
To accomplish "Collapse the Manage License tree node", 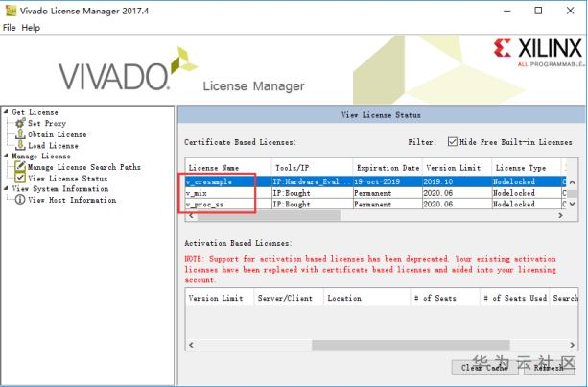I will point(6,156).
